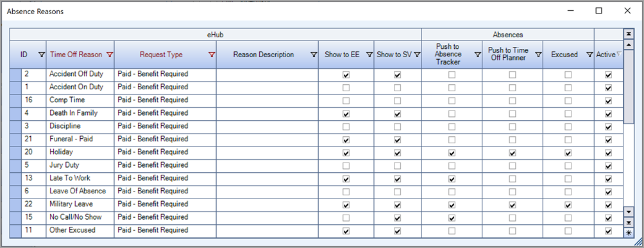Select the 'Jury Duty' reason cell

[x=80, y=165]
